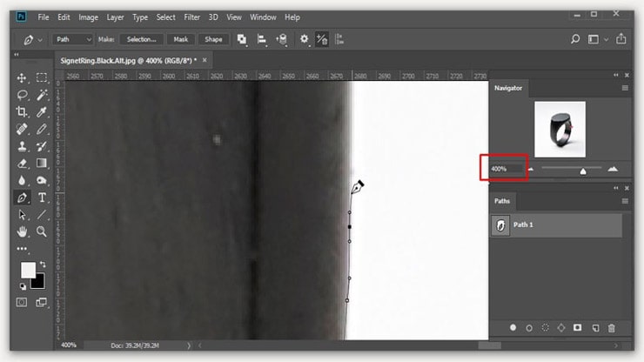The height and width of the screenshot is (362, 644).
Task: Pick the Eyedropper tool
Action: [x=41, y=112]
